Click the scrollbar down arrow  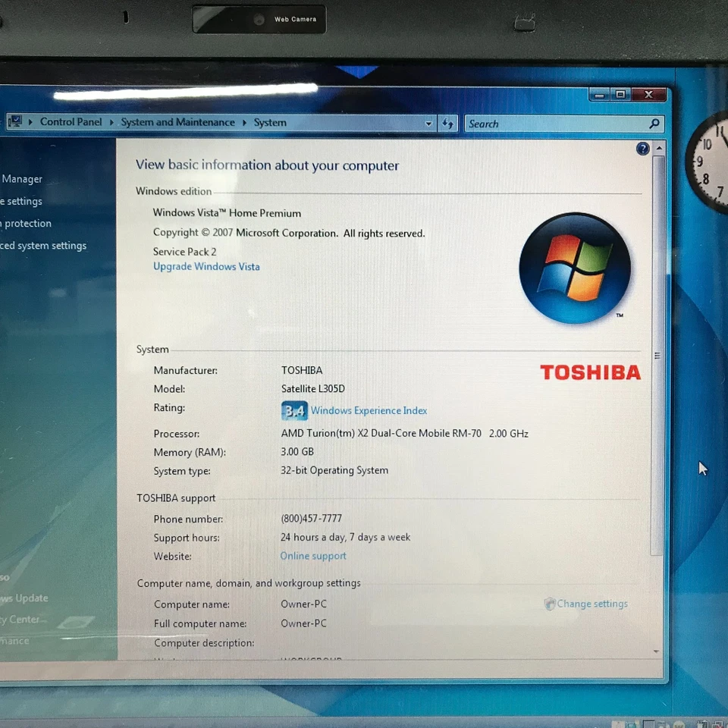[x=658, y=651]
